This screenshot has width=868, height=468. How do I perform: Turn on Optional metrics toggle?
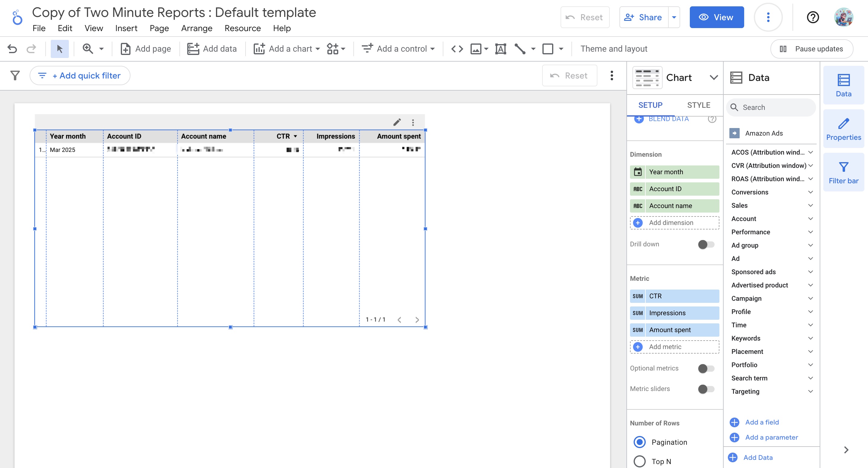pyautogui.click(x=706, y=368)
